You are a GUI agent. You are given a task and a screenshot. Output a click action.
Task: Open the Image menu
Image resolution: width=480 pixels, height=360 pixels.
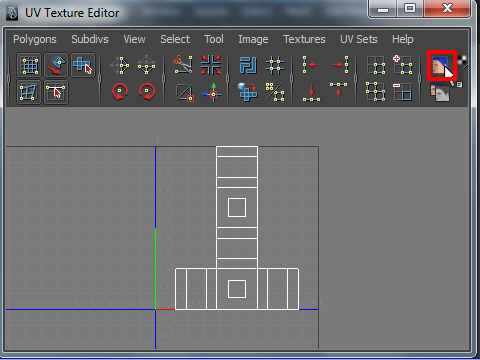click(x=253, y=39)
